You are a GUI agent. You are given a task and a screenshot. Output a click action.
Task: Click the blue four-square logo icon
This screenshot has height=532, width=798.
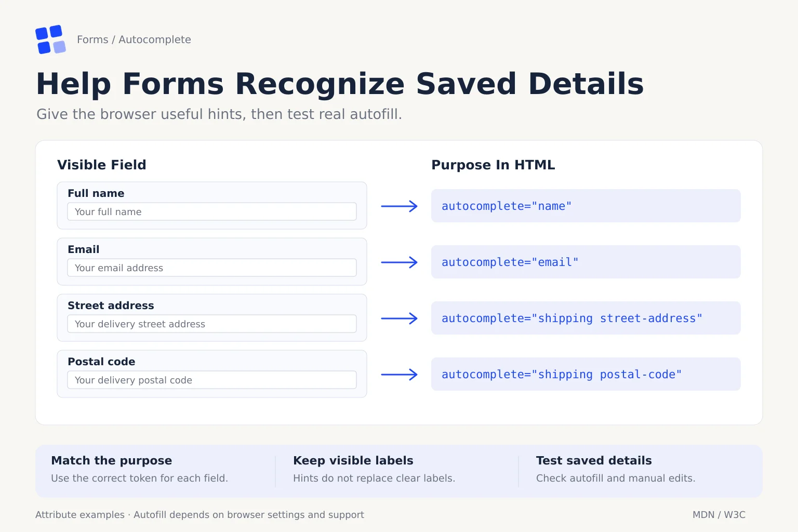[50, 39]
